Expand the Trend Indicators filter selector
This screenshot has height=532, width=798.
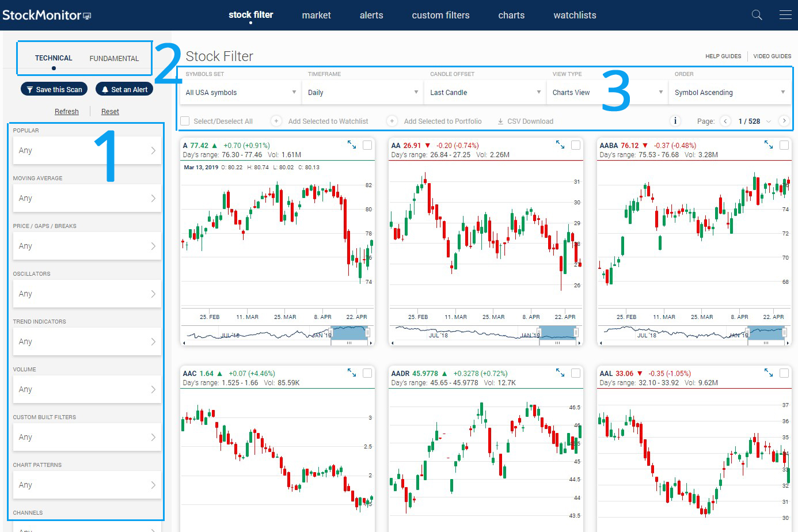(x=87, y=341)
